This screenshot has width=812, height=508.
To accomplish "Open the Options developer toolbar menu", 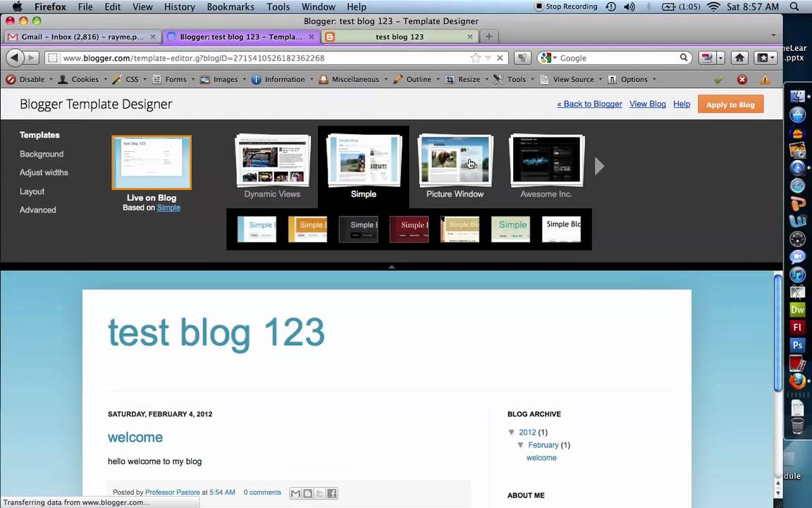I will click(x=632, y=79).
